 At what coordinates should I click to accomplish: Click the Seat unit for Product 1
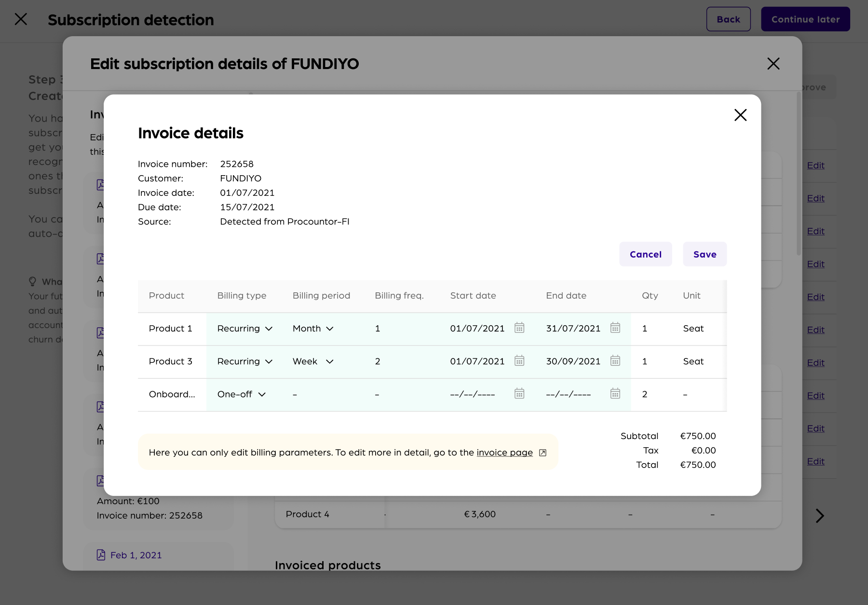click(x=693, y=329)
